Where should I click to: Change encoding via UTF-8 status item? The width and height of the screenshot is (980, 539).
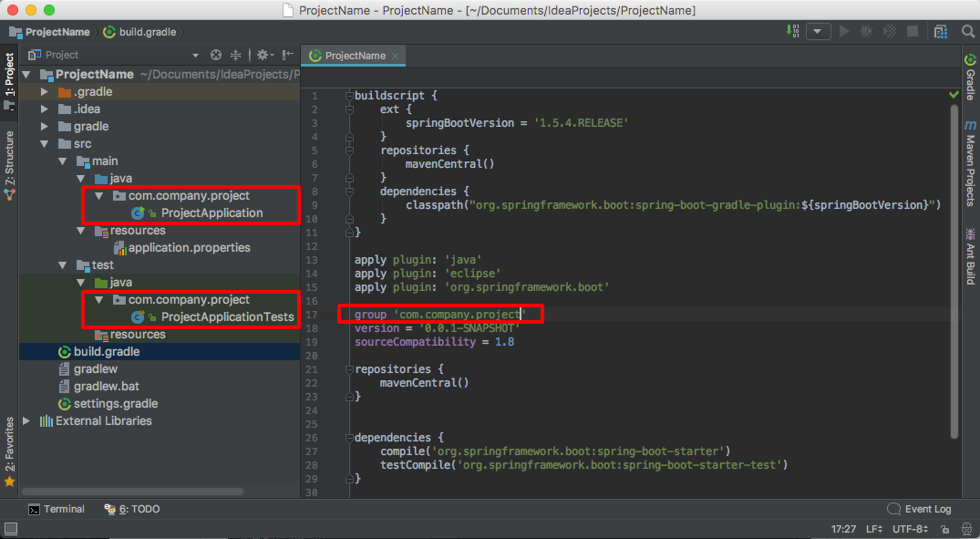pos(911,528)
